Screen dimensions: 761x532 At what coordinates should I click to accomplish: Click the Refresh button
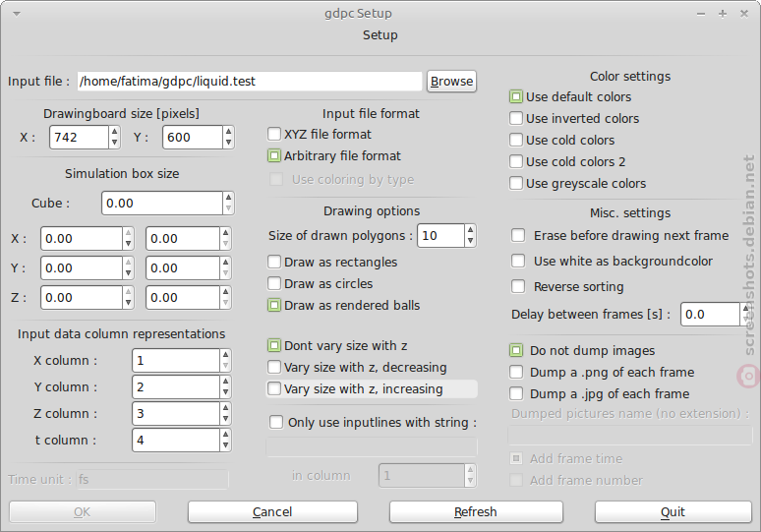pyautogui.click(x=476, y=511)
